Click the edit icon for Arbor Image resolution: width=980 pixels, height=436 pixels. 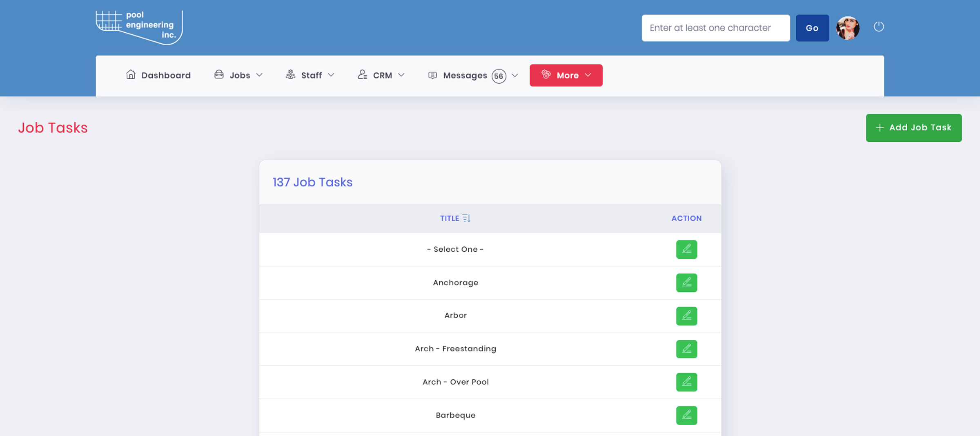[x=686, y=316]
